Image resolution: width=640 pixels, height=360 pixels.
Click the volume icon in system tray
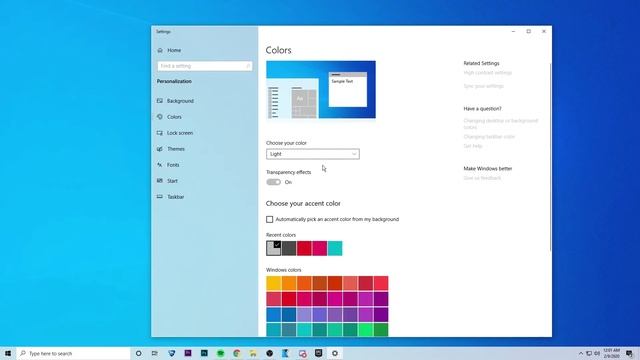pyautogui.click(x=597, y=353)
